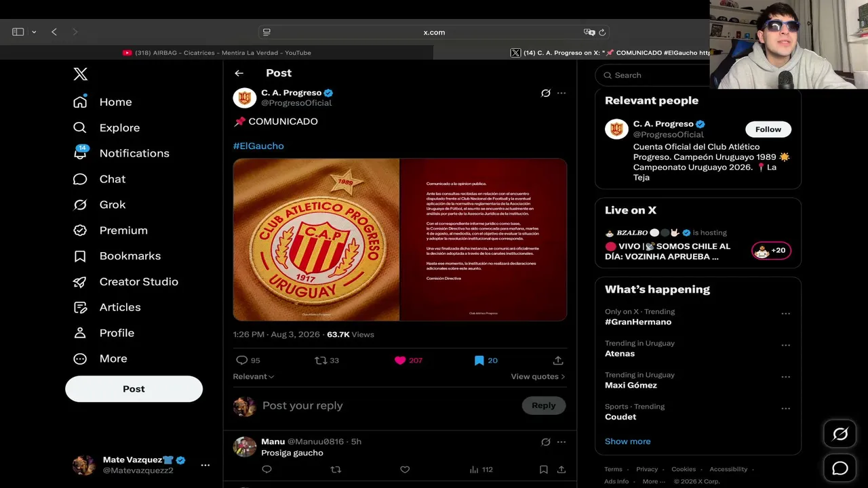Click the X logo in the sidebar

(80, 74)
